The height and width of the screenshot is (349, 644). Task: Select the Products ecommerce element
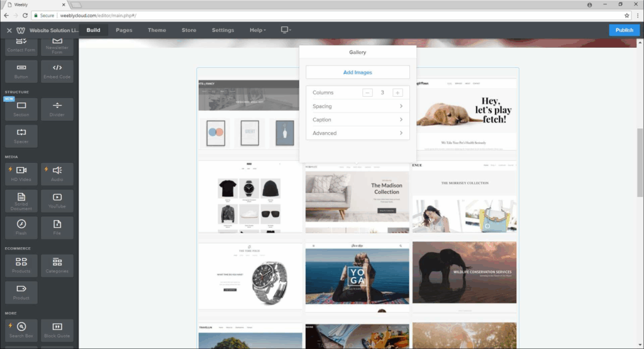point(21,265)
